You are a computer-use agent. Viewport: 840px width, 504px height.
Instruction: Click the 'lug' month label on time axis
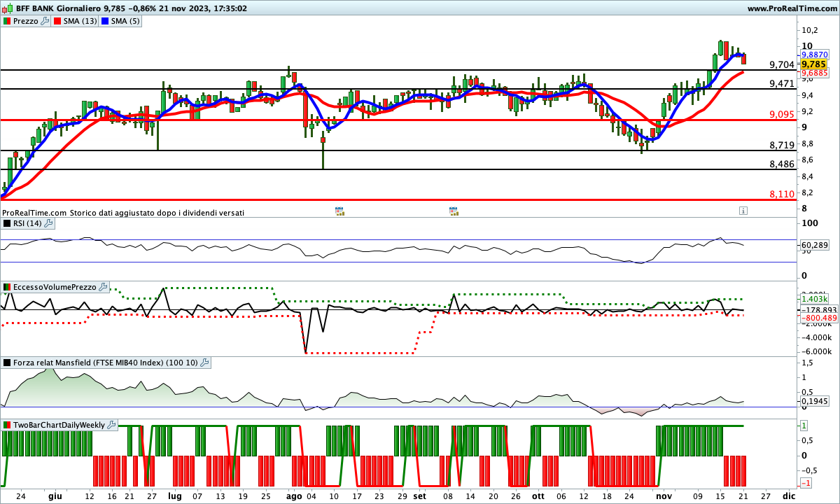click(x=176, y=496)
